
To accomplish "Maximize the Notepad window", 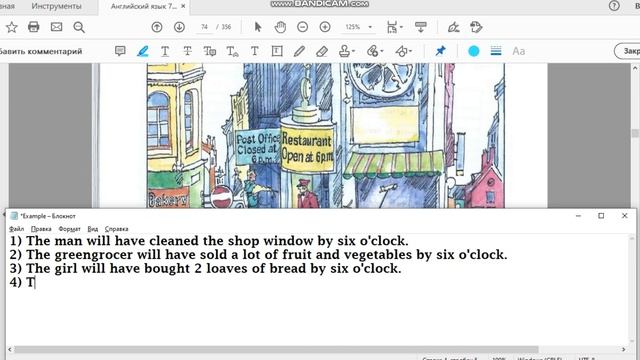I will click(601, 216).
